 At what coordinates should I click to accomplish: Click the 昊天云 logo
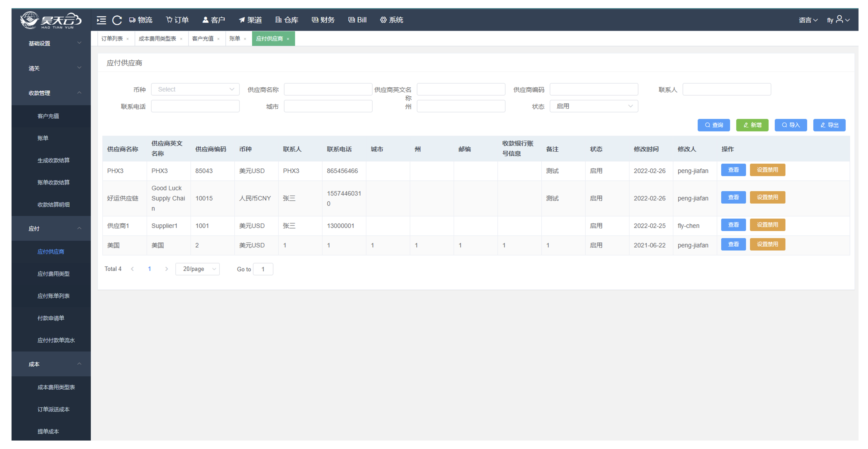pyautogui.click(x=51, y=20)
